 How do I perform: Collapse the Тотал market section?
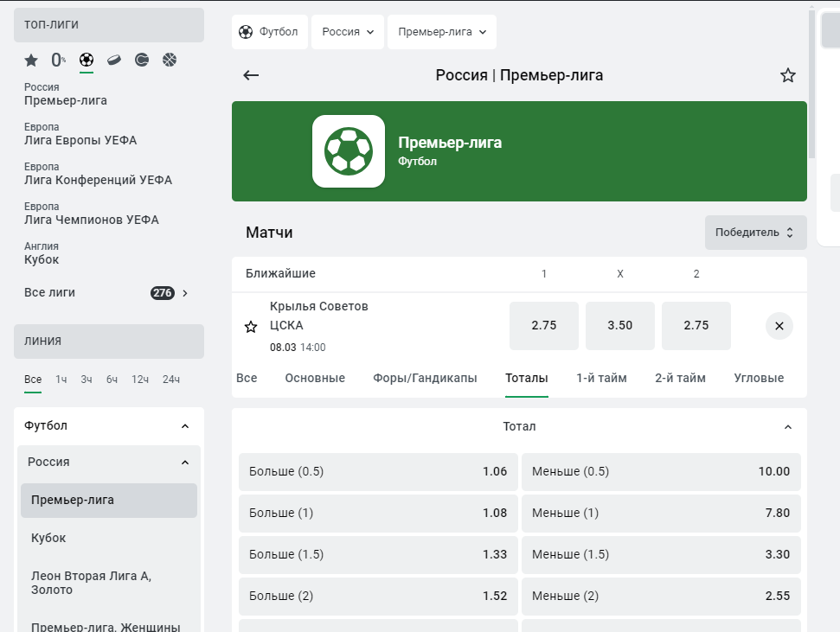pos(787,427)
